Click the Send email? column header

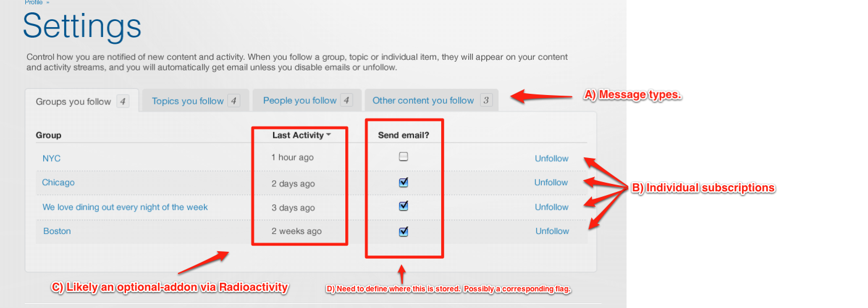[x=403, y=135]
